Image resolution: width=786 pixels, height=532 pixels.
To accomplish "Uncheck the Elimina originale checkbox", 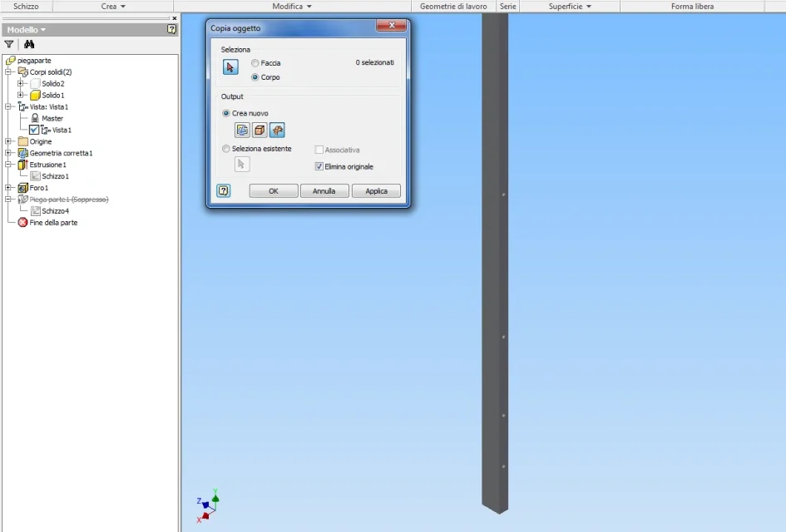I will tap(319, 166).
